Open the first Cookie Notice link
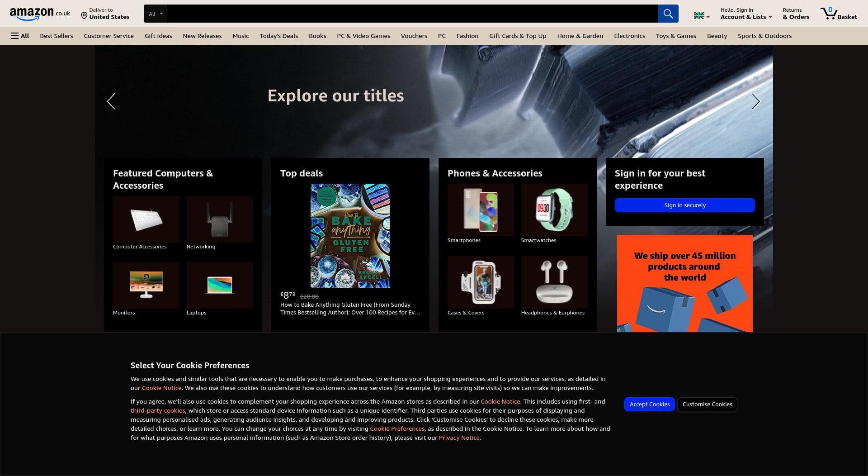Screen dimensions: 868x476 point(161,388)
